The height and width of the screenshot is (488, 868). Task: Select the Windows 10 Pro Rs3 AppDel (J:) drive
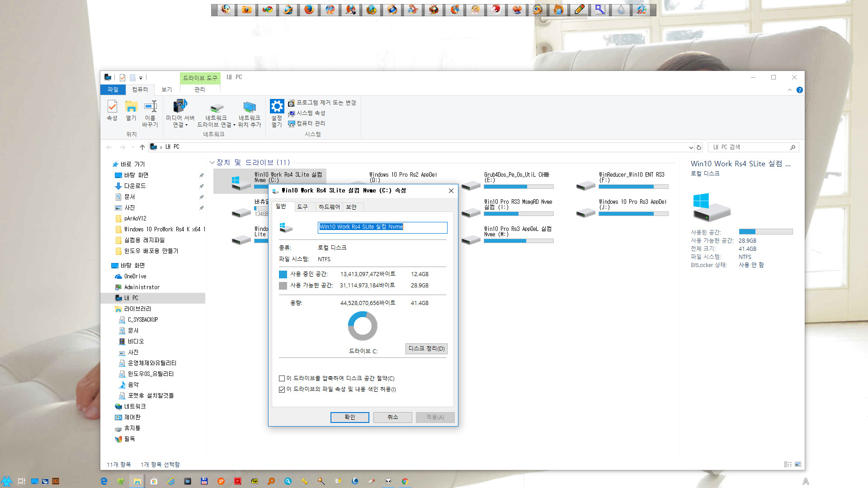tap(623, 208)
